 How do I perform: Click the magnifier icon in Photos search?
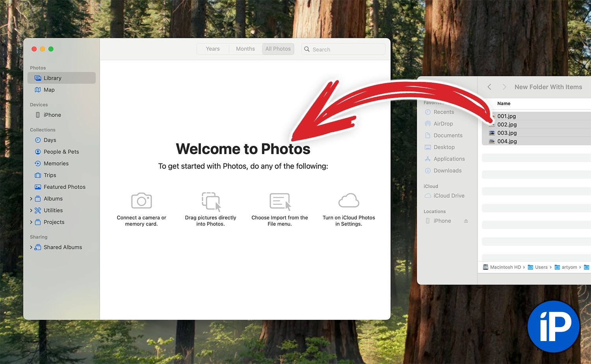307,49
